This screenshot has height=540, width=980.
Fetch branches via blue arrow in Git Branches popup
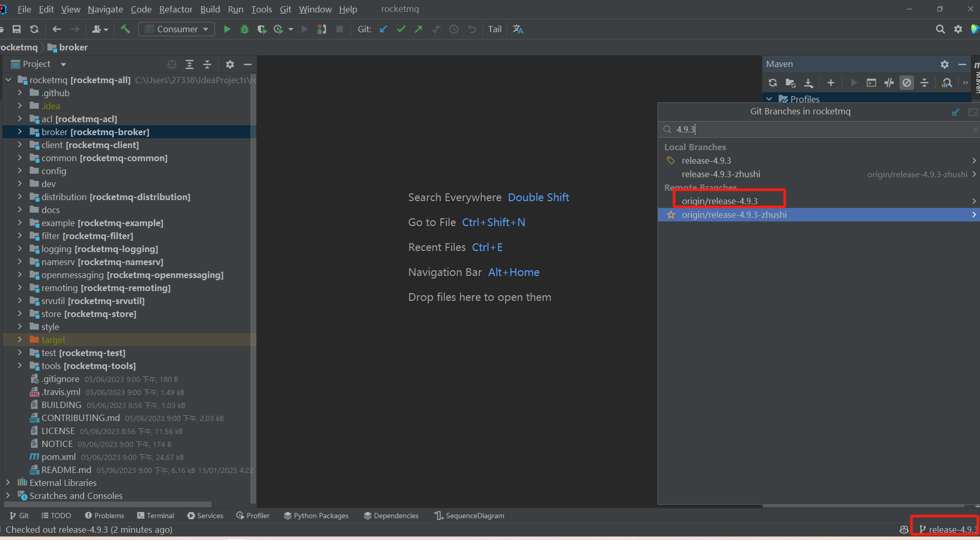pos(956,112)
